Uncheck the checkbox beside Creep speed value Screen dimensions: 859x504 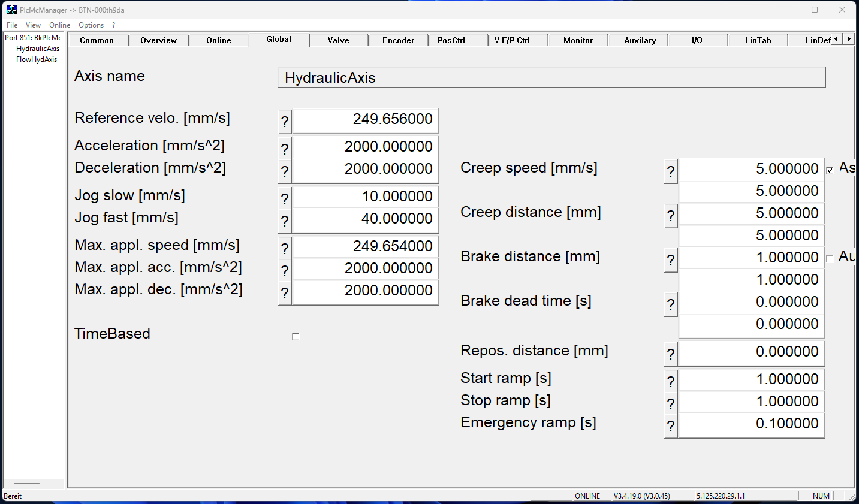tap(830, 170)
